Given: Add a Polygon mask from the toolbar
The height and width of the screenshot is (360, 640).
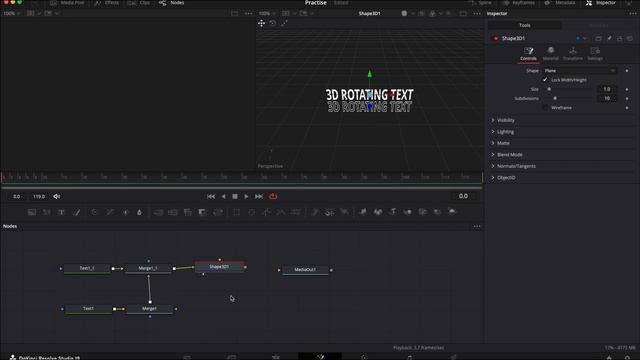Looking at the screenshot, I should point(266,212).
